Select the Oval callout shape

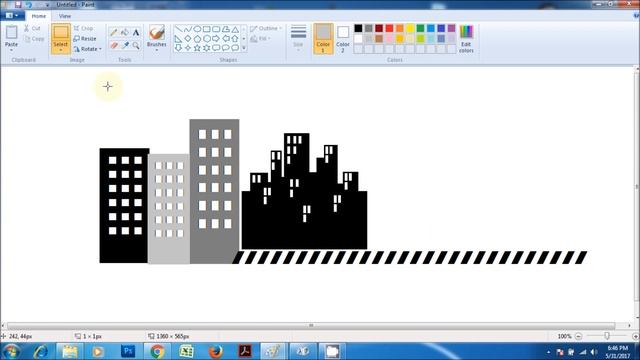tap(226, 48)
